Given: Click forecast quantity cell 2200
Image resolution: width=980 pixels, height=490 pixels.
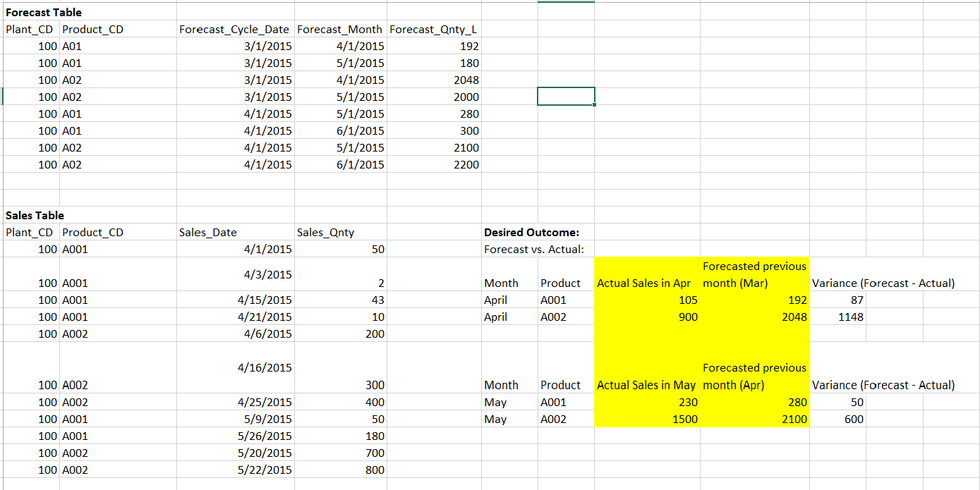Looking at the screenshot, I should tap(434, 164).
